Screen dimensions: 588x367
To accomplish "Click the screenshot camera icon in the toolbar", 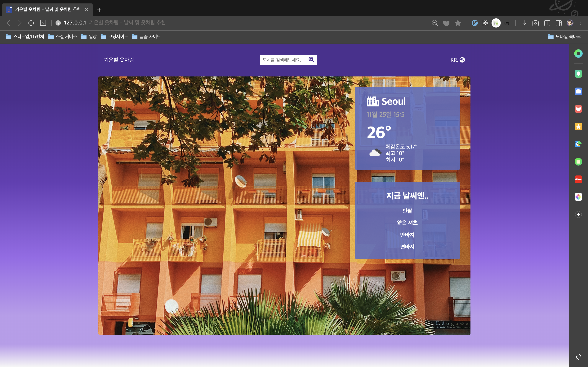I will [x=536, y=23].
